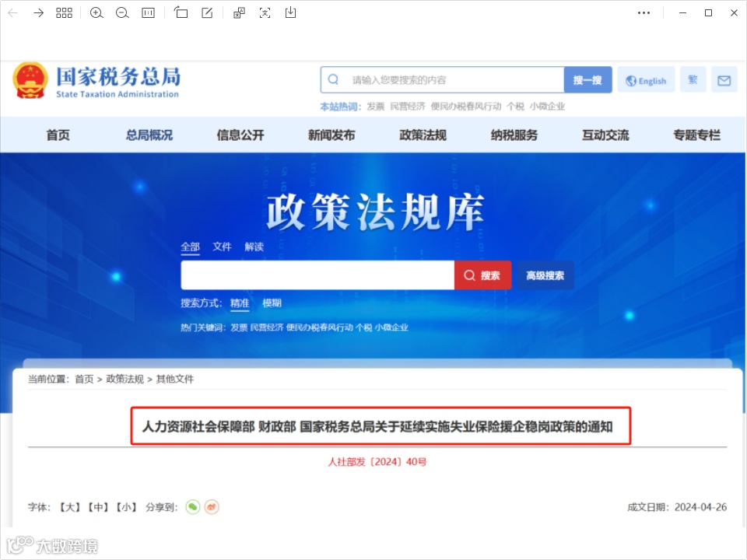Click the rotate image icon
The width and height of the screenshot is (747, 560).
tap(181, 13)
